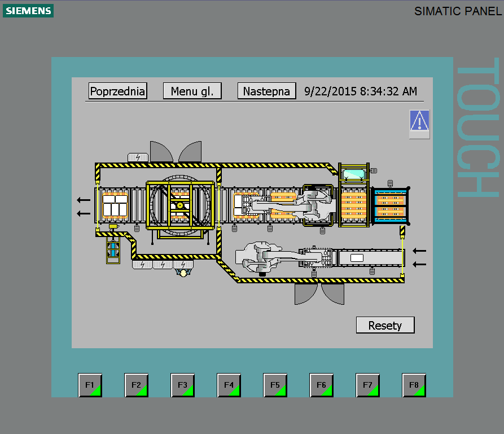Click the Resety button

pos(385,325)
